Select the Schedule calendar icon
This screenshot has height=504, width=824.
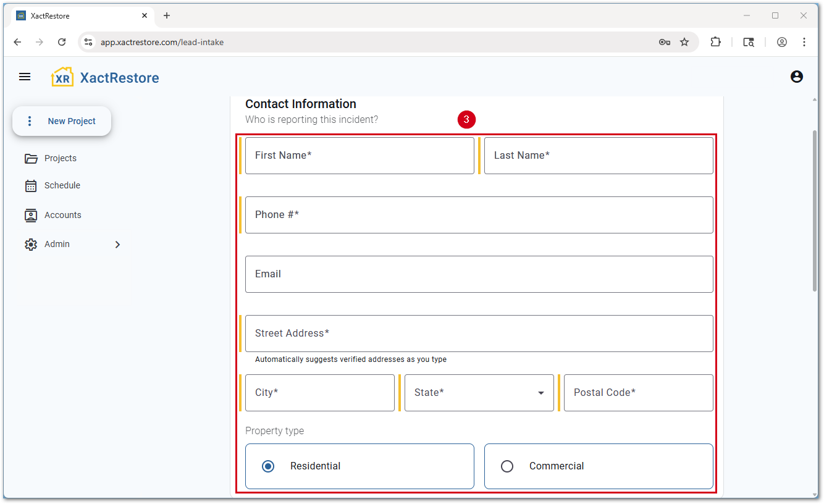(x=32, y=185)
